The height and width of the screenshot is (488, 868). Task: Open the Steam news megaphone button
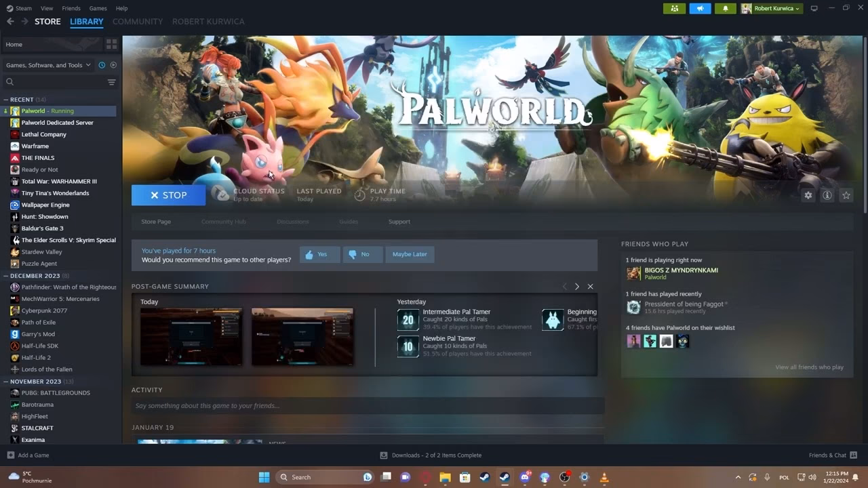click(x=700, y=8)
